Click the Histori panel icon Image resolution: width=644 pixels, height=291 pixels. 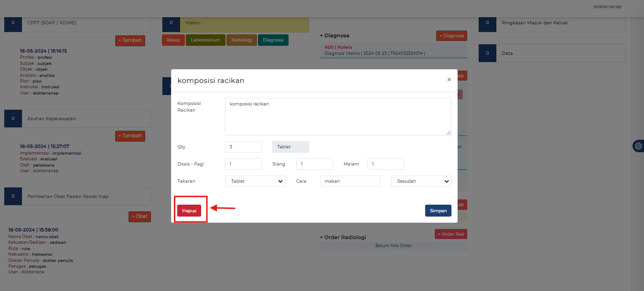point(171,23)
